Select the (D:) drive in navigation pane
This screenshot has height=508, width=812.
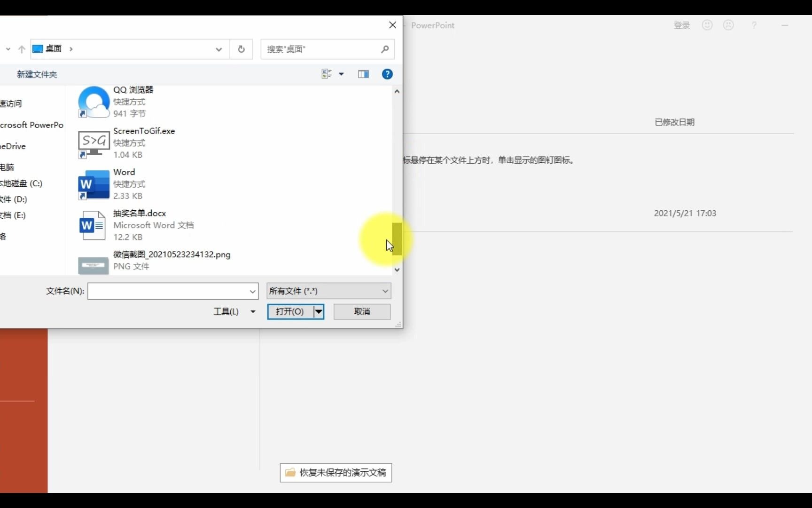point(14,199)
